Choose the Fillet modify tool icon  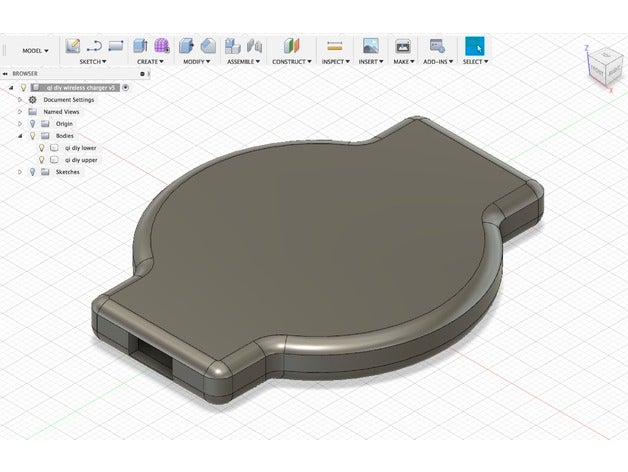point(208,46)
